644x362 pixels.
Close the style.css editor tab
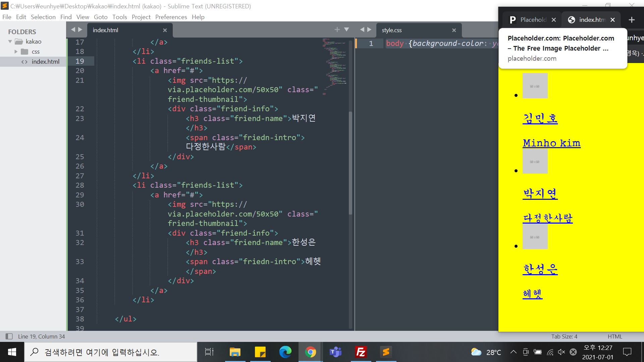(454, 30)
